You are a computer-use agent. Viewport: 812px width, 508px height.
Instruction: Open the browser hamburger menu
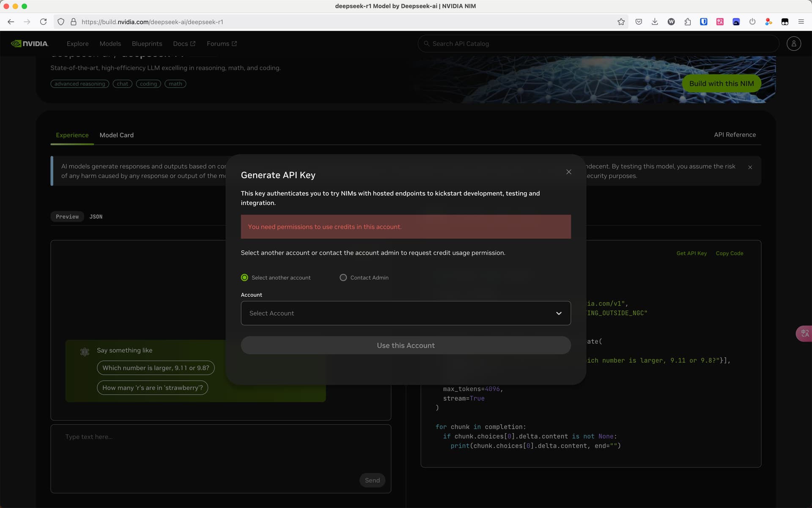point(801,22)
